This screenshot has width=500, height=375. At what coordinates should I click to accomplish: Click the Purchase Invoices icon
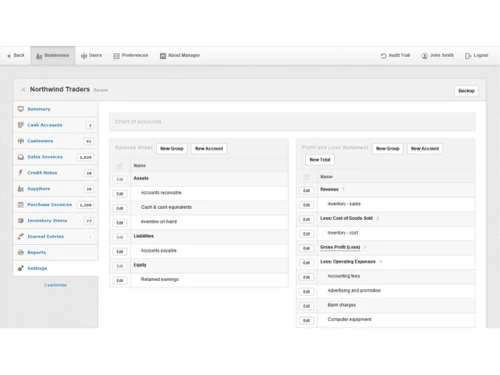coord(21,205)
